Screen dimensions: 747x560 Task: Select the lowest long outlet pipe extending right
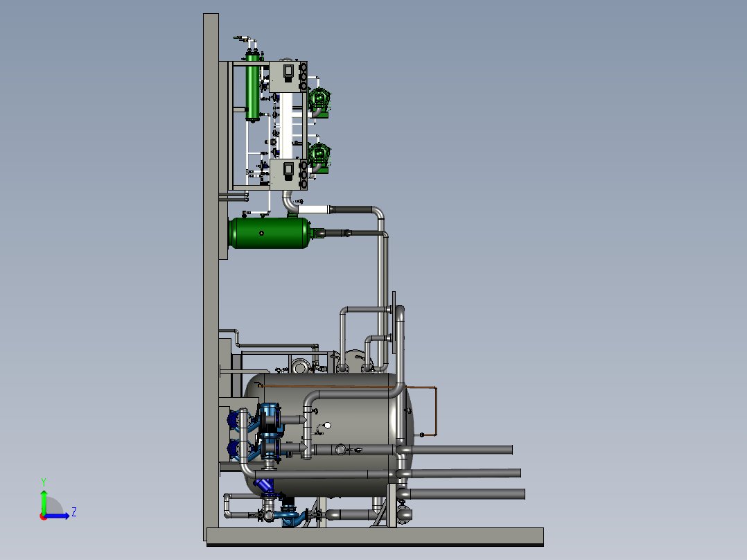pyautogui.click(x=467, y=494)
